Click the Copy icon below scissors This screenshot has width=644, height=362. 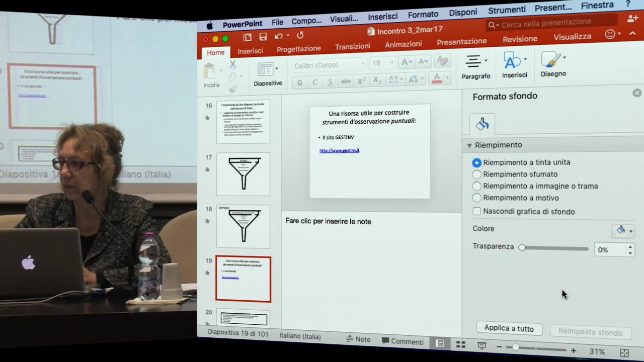point(232,77)
